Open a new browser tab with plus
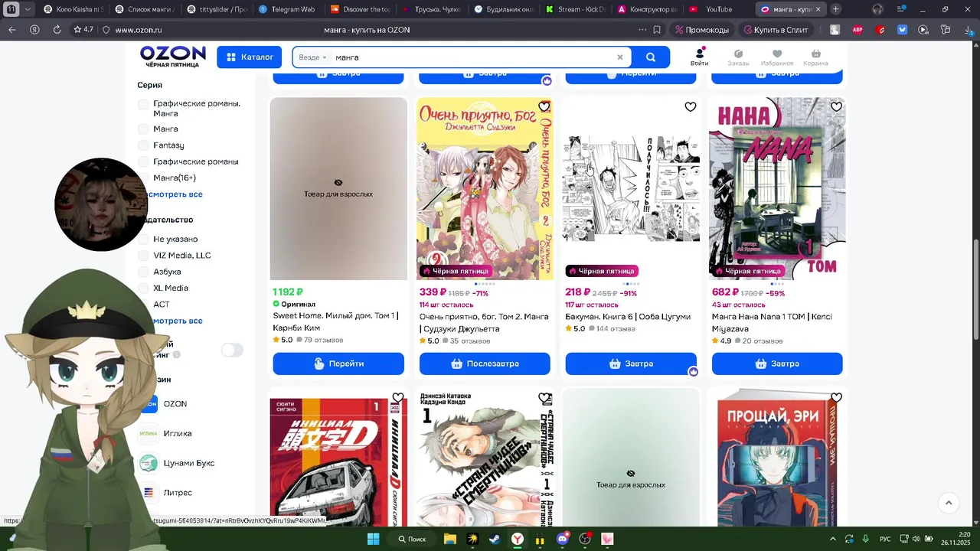 (835, 9)
